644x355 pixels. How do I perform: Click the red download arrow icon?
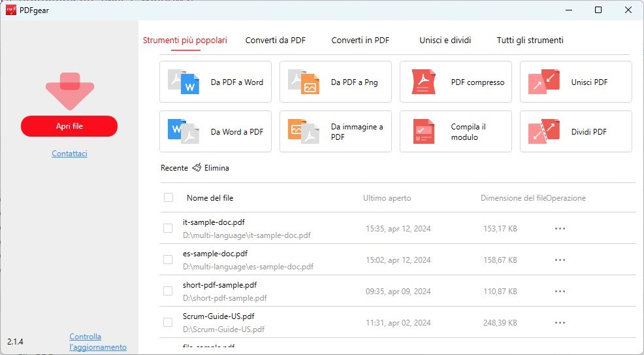point(70,91)
